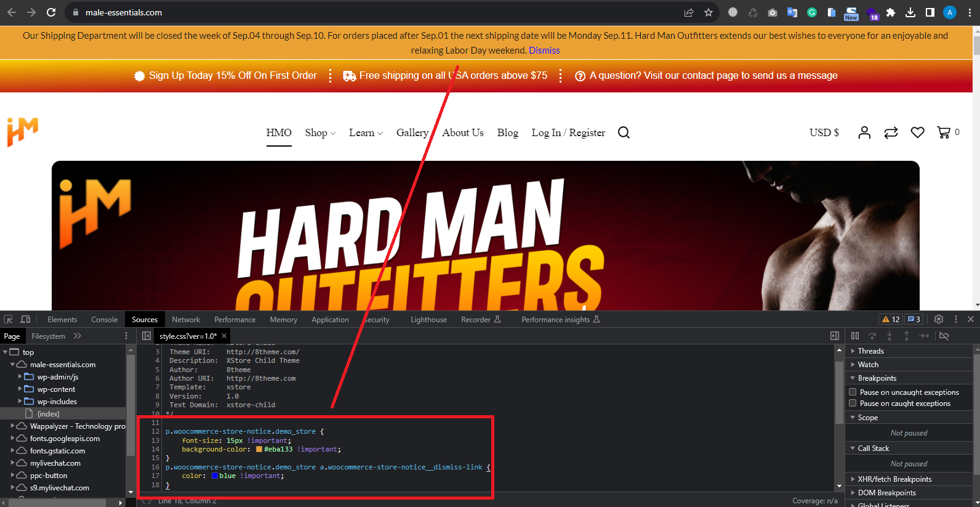980x507 pixels.
Task: Toggle the device toolbar icon
Action: (x=25, y=319)
